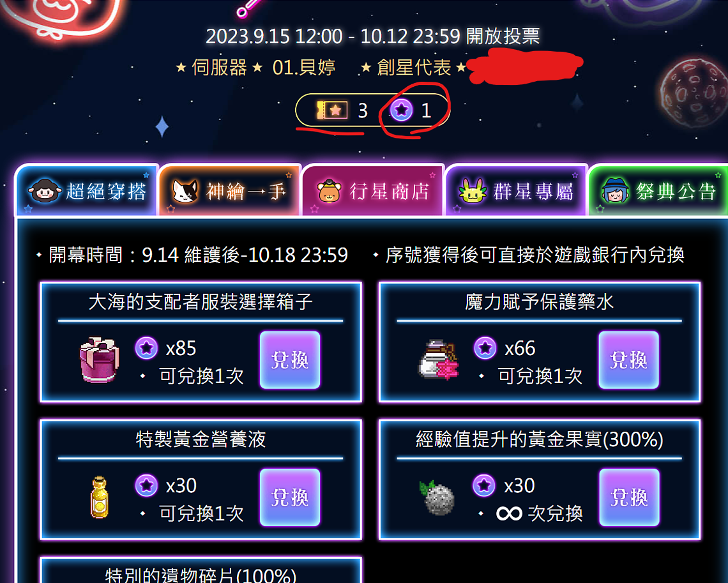
Task: Click the purple star coin counter icon
Action: click(x=401, y=110)
